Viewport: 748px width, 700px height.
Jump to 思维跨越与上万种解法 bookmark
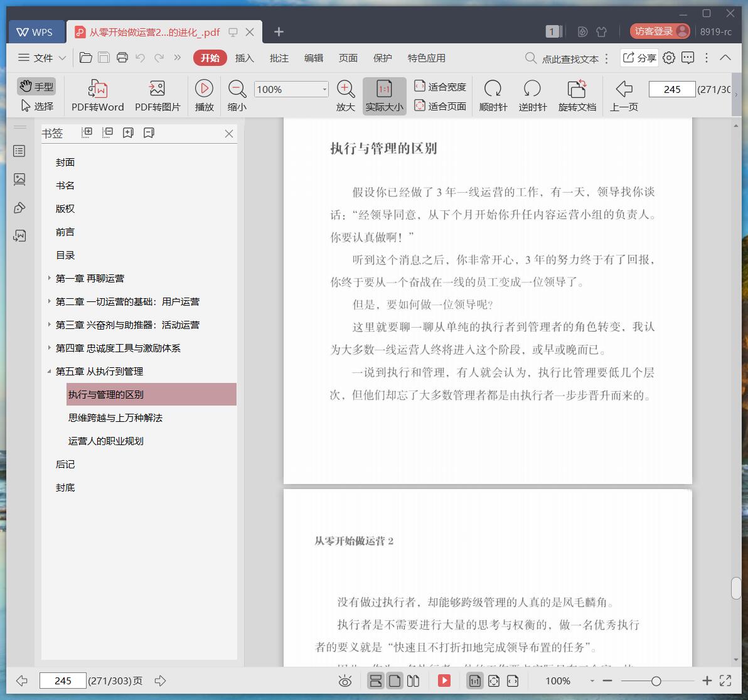tap(115, 418)
